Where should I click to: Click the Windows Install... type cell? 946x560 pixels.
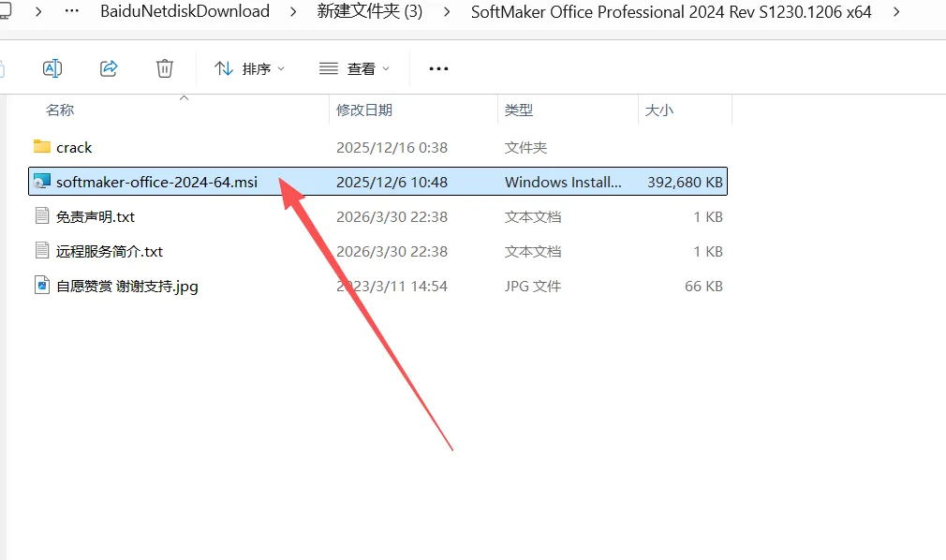coord(563,183)
